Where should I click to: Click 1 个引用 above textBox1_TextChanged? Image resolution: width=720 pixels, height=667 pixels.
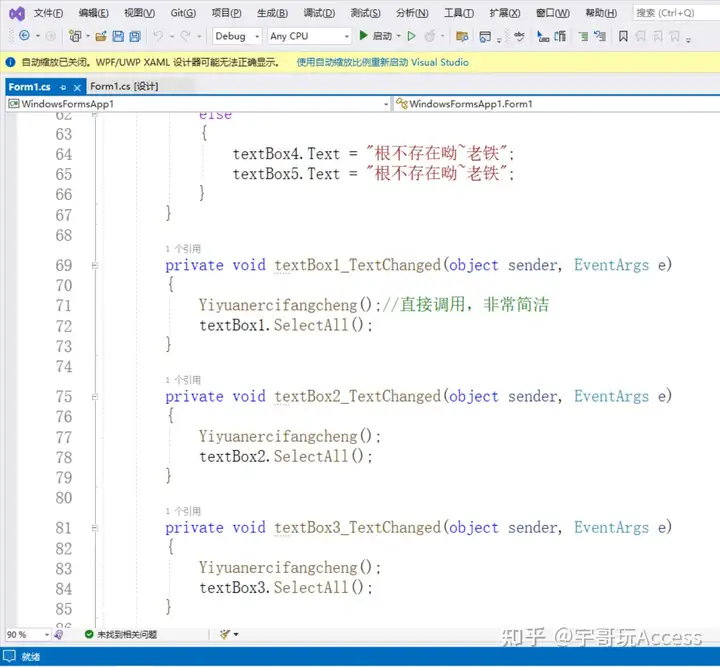pos(183,249)
